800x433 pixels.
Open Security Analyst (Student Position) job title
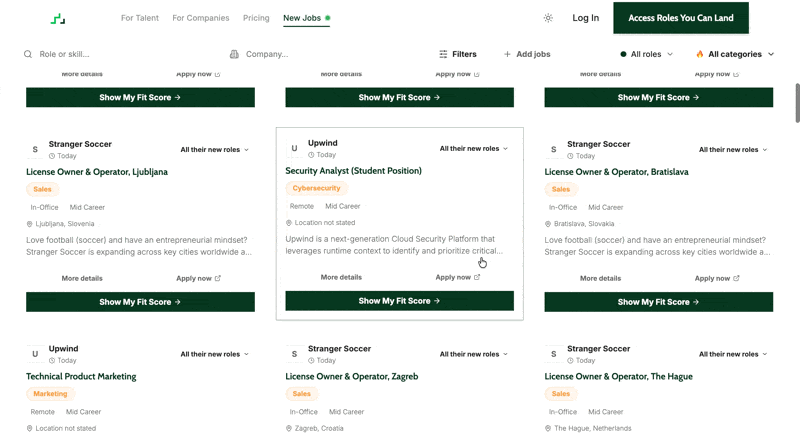tap(354, 171)
